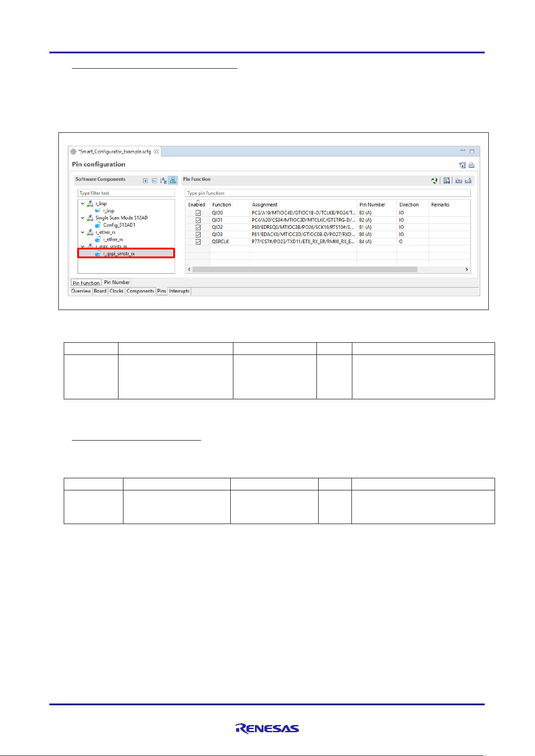Open the Board tab
Viewport: 535px width, 756px height.
(100, 291)
